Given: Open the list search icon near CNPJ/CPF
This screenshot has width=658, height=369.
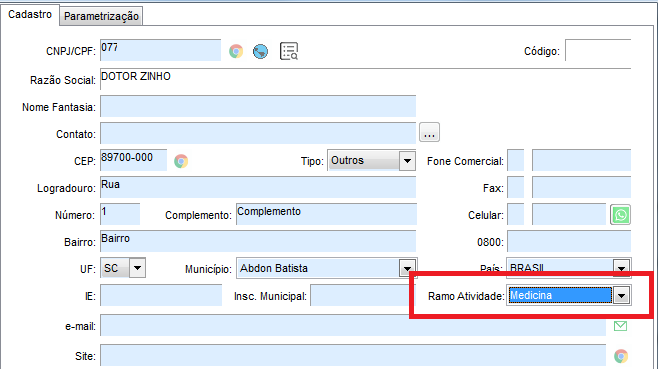Looking at the screenshot, I should click(289, 51).
